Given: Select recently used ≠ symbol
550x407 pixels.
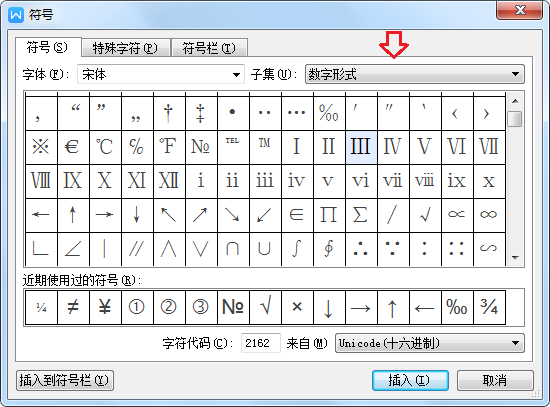Looking at the screenshot, I should [73, 308].
